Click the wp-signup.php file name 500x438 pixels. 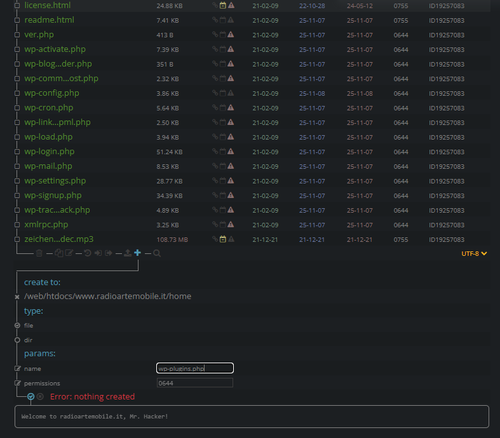(53, 195)
